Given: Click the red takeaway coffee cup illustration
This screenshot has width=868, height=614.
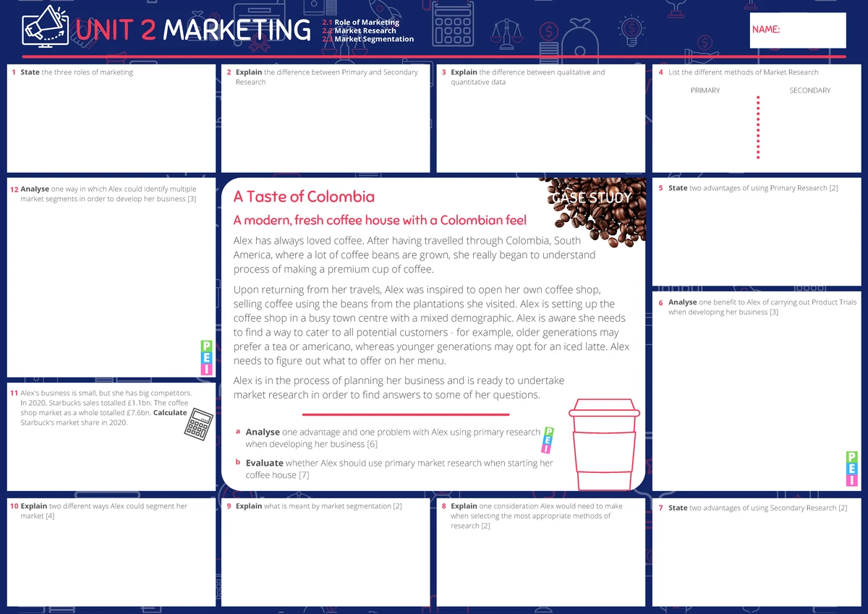Looking at the screenshot, I should click(x=604, y=444).
